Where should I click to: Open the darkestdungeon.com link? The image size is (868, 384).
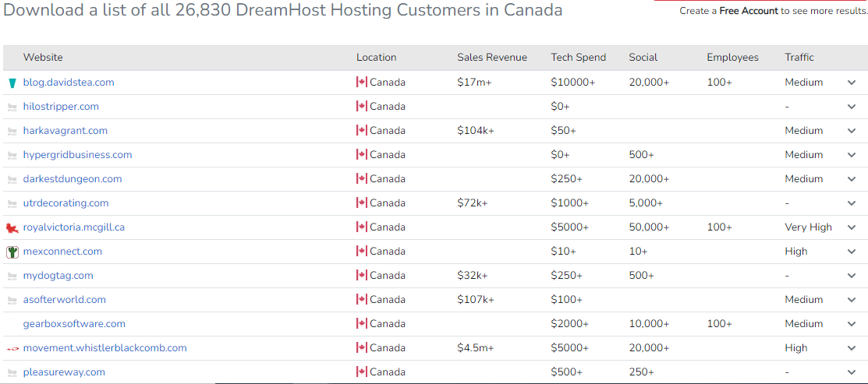click(x=73, y=179)
